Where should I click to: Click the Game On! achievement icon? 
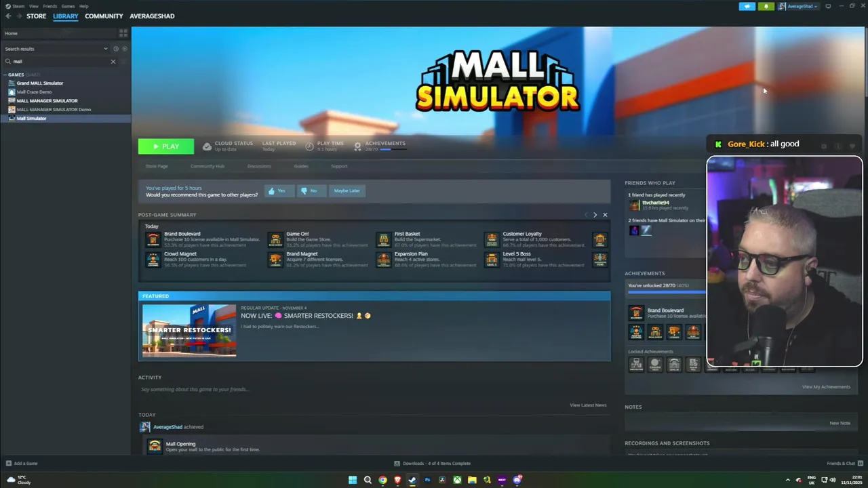[275, 239]
